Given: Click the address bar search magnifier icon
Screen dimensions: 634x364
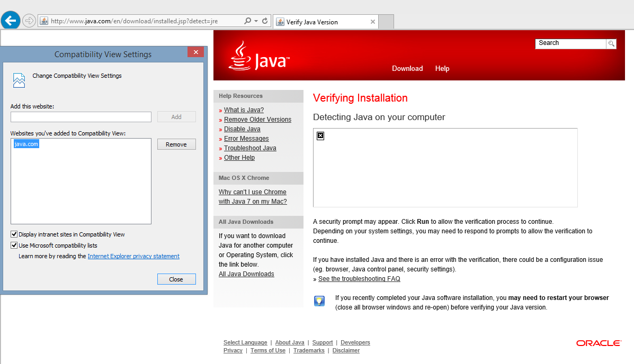Looking at the screenshot, I should 247,21.
